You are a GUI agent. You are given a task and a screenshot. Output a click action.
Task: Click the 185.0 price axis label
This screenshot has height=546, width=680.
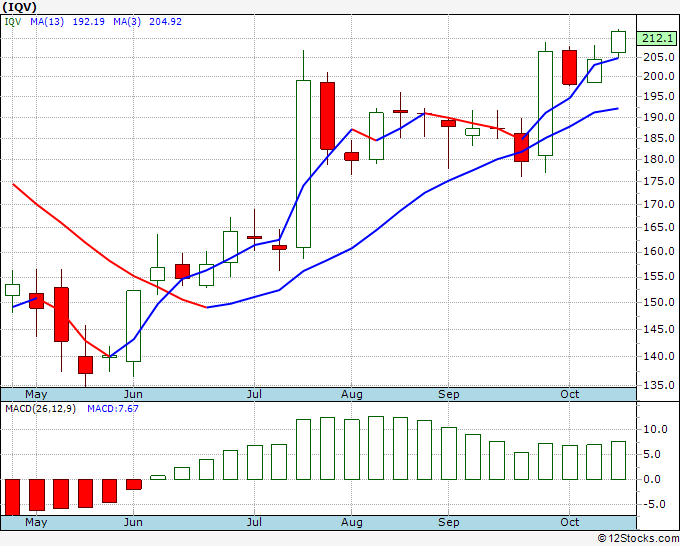660,138
